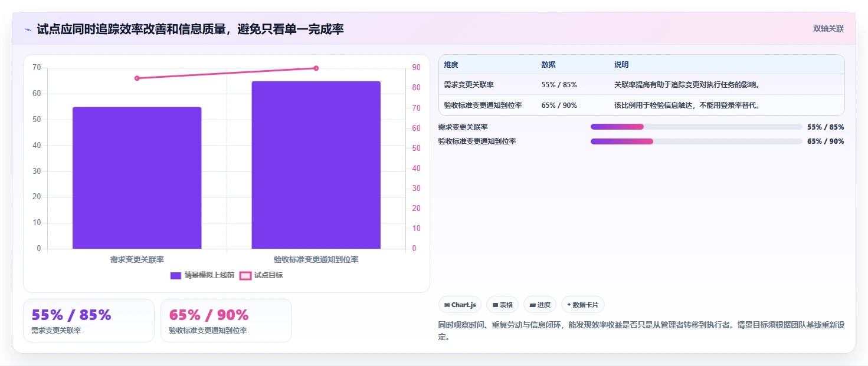868x366 pixels.
Task: Toggle the 试点目标 legend item
Action: click(x=261, y=275)
